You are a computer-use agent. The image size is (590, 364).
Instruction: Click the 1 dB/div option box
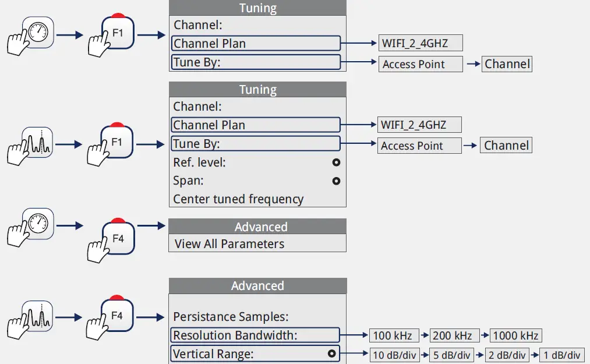561,355
